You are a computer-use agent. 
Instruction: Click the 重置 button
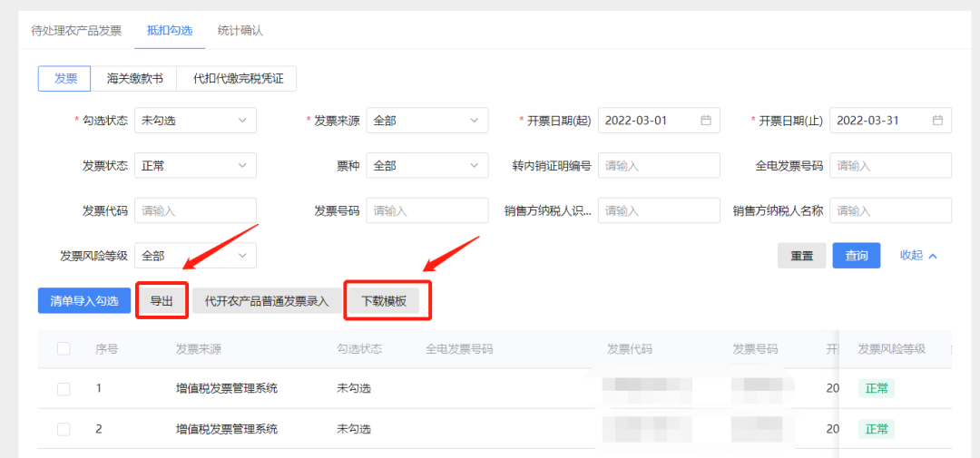pos(802,256)
